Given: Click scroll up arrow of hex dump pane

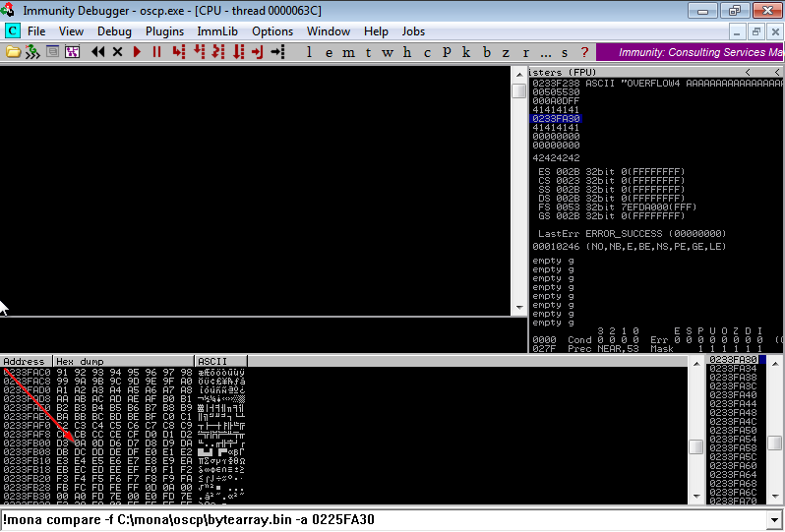Looking at the screenshot, I should click(695, 363).
